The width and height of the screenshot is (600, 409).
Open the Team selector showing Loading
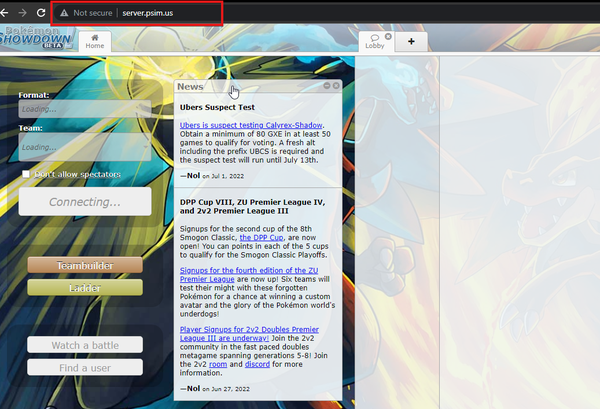85,147
